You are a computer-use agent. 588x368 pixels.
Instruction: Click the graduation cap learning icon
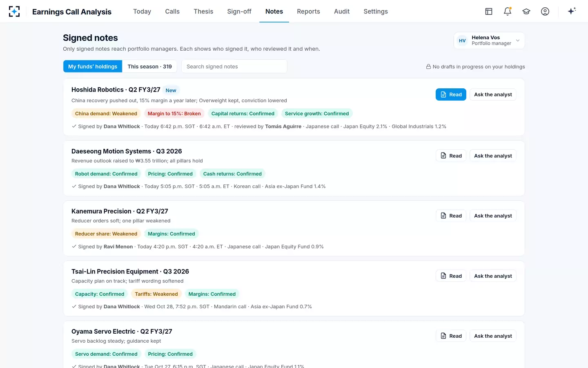pyautogui.click(x=526, y=11)
